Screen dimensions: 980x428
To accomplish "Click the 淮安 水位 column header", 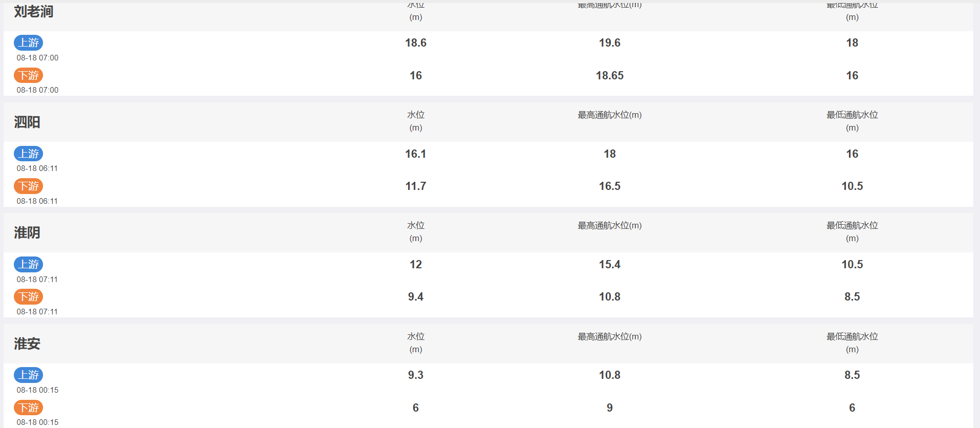I will point(416,343).
